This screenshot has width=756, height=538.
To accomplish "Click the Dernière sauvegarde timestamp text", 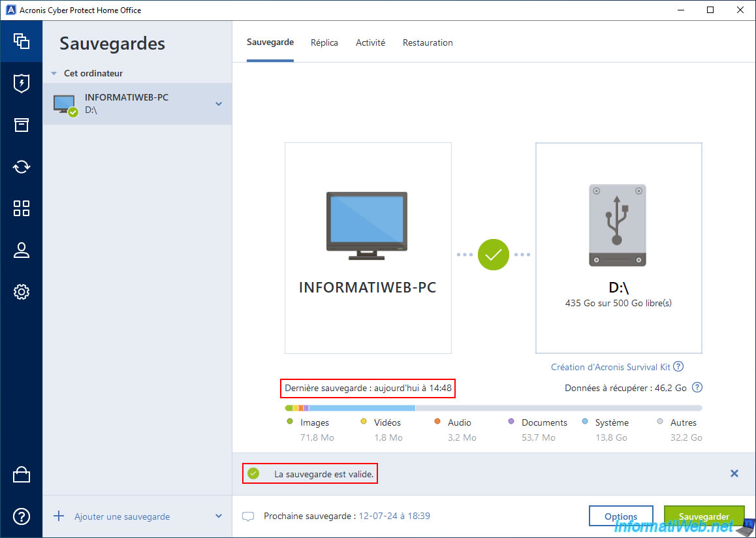I will [368, 388].
